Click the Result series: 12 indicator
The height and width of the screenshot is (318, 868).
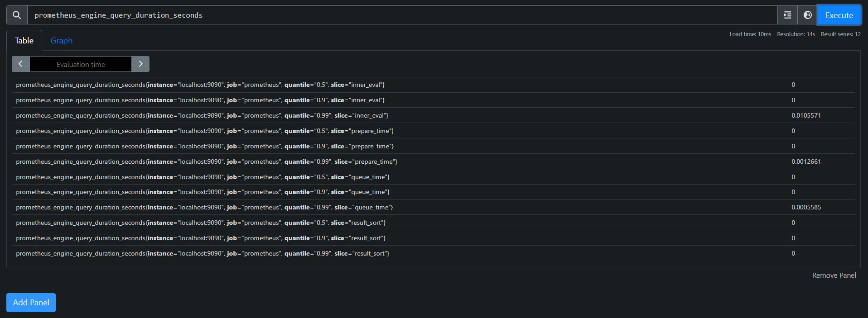point(840,34)
